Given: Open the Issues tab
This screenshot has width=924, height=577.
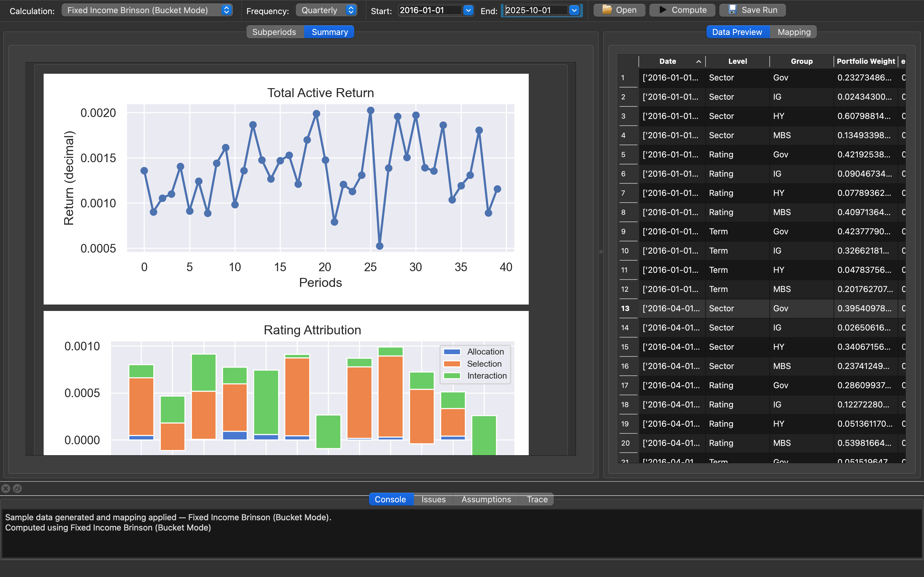Looking at the screenshot, I should pos(433,499).
